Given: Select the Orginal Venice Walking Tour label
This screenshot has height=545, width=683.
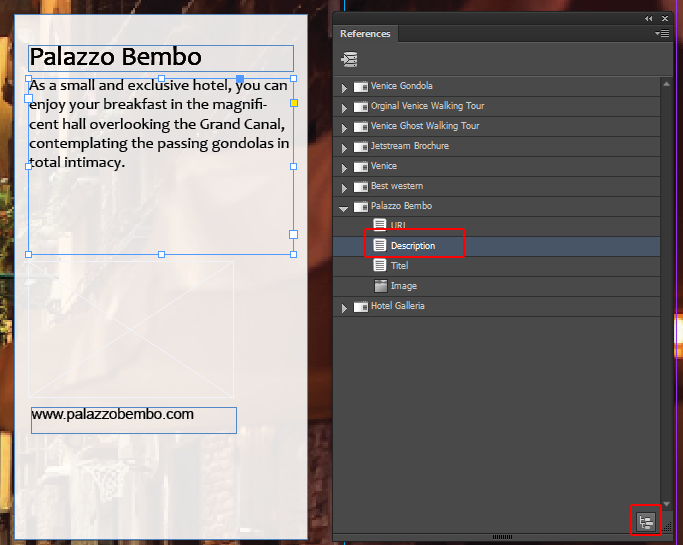Looking at the screenshot, I should tap(427, 106).
